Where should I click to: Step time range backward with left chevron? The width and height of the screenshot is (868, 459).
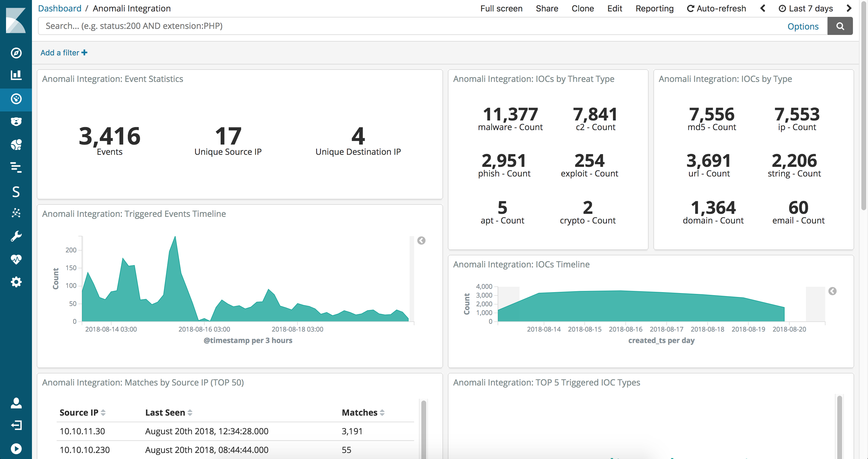(x=763, y=8)
